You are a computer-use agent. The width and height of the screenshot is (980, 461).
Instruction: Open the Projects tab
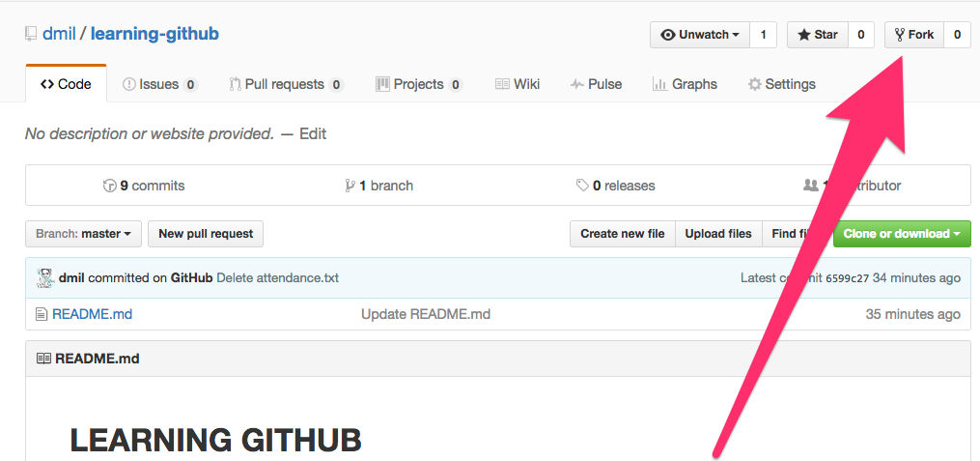point(419,84)
